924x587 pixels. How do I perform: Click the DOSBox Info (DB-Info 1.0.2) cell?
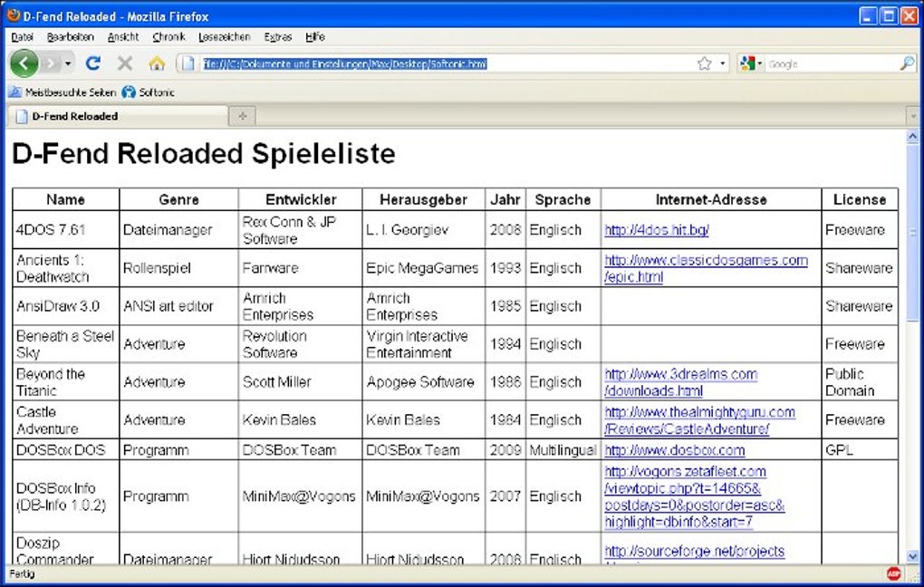tap(65, 496)
